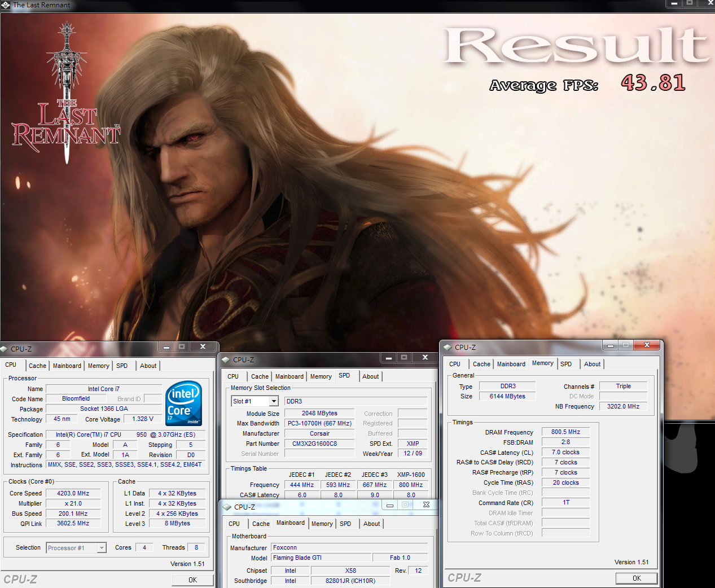The image size is (715, 588).
Task: Click the CPU-Z title icon of the Memory Slot Selection window
Action: pyautogui.click(x=226, y=359)
